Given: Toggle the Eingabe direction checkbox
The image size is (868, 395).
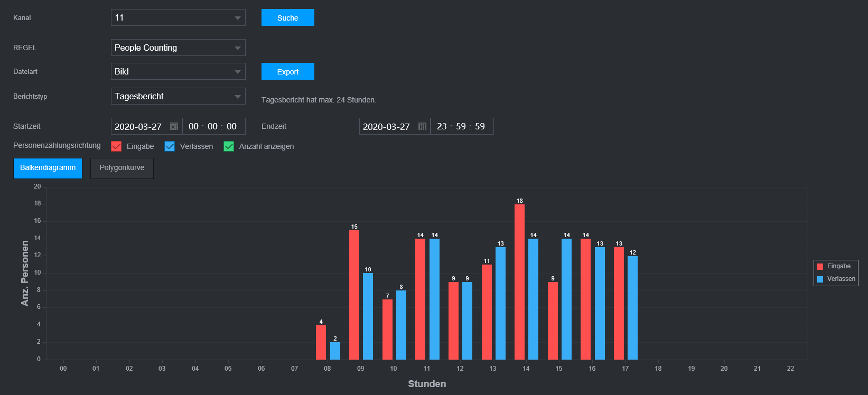Looking at the screenshot, I should [x=116, y=146].
